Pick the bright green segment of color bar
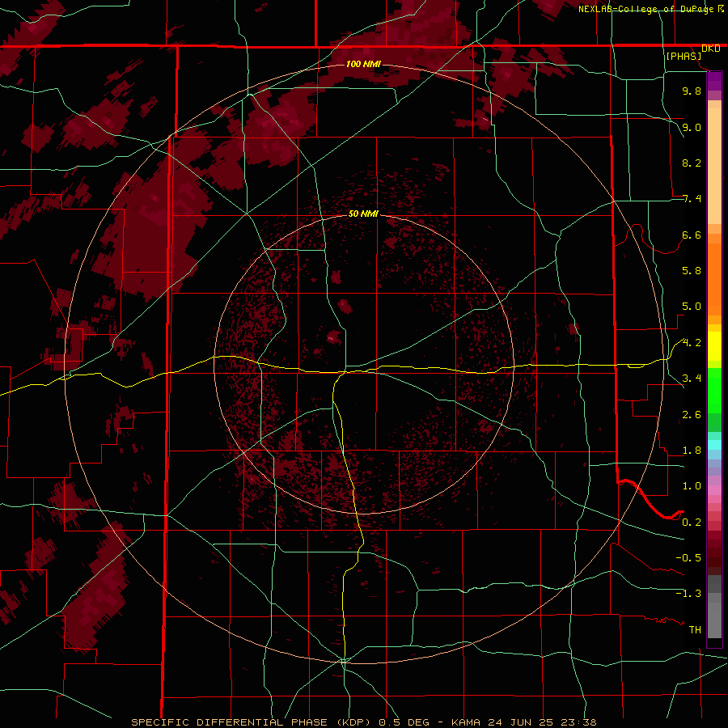 pos(714,391)
